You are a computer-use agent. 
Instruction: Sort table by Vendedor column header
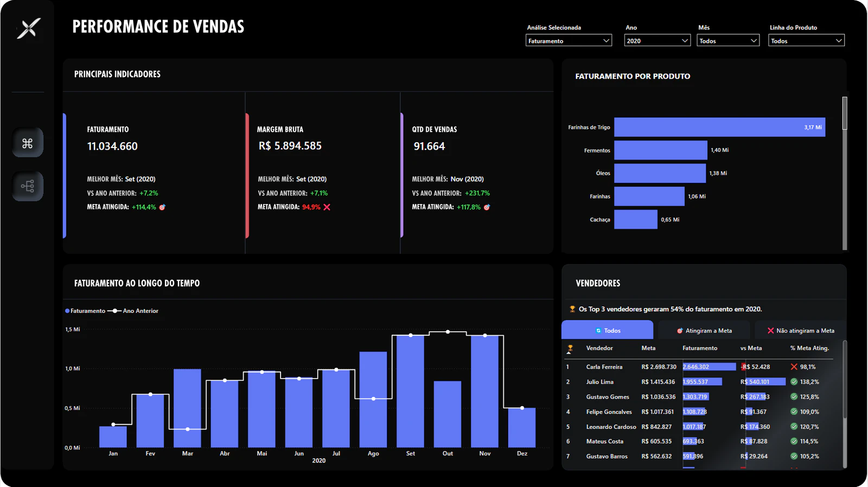599,348
